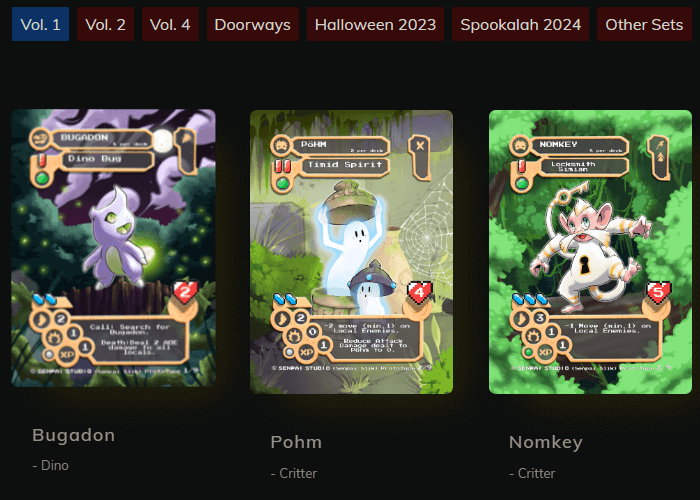Click the Nomkey title link

[546, 442]
